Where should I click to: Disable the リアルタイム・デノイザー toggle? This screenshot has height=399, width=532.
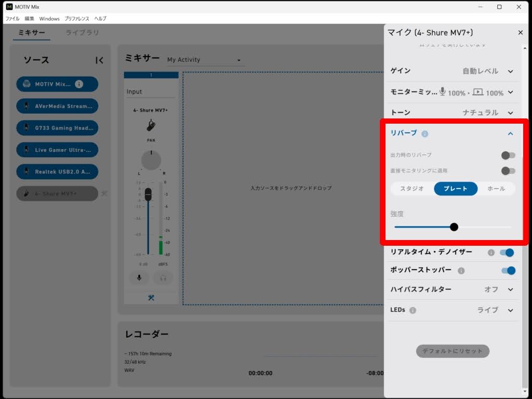507,252
